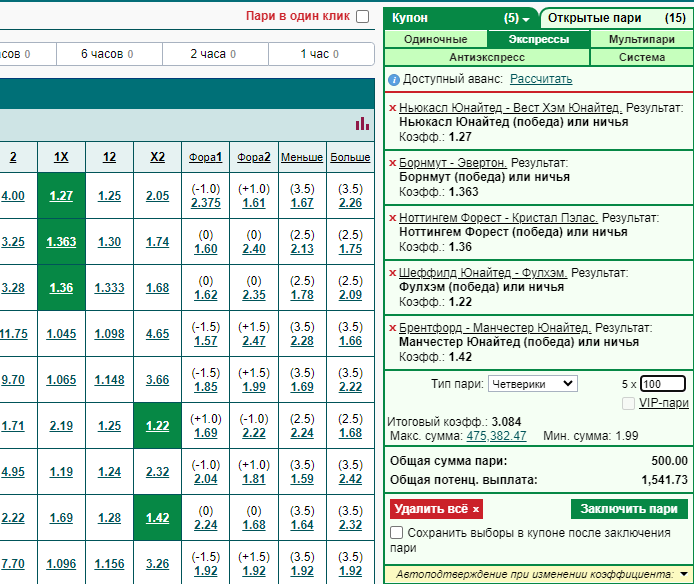Select X2 odds 2.05
This screenshot has width=694, height=584.
(x=158, y=196)
